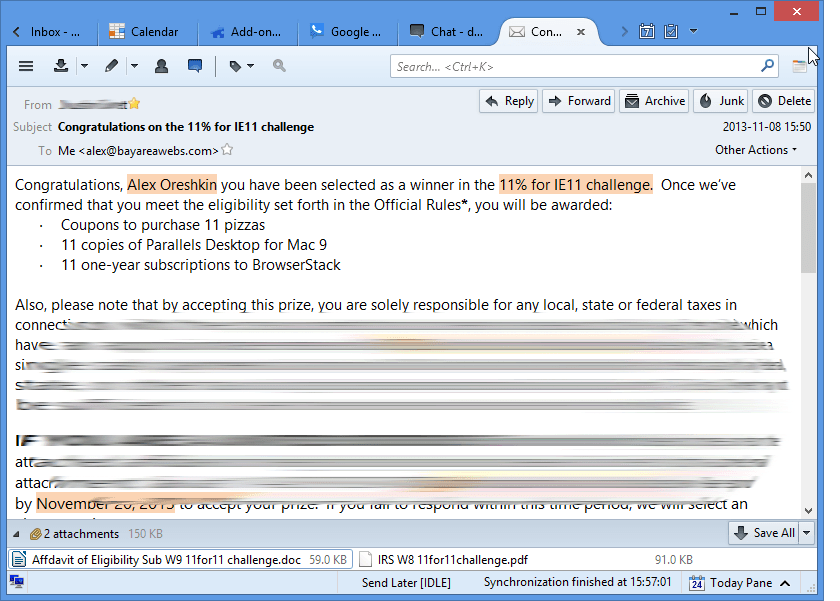This screenshot has width=840, height=601.
Task: Toggle the Today Pane
Action: pyautogui.click(x=740, y=583)
